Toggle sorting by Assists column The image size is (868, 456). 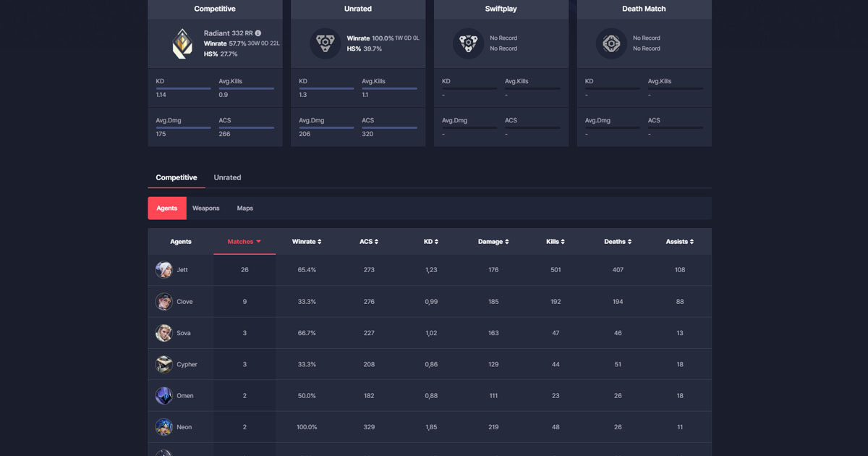[680, 241]
